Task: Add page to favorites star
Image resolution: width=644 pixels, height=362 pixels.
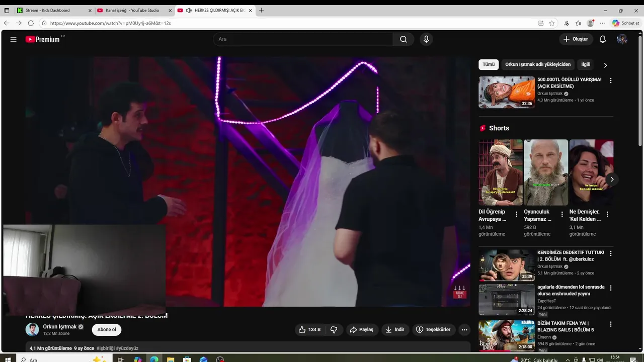Action: (x=552, y=23)
